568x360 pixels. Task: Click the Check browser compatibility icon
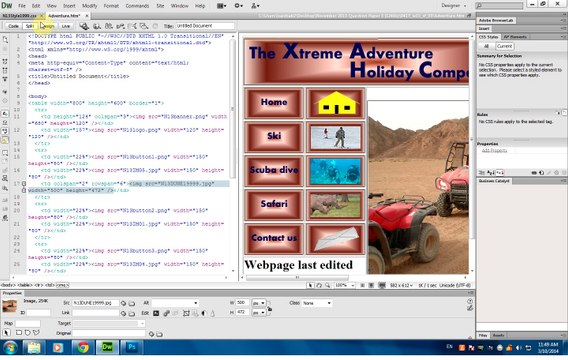[x=132, y=26]
